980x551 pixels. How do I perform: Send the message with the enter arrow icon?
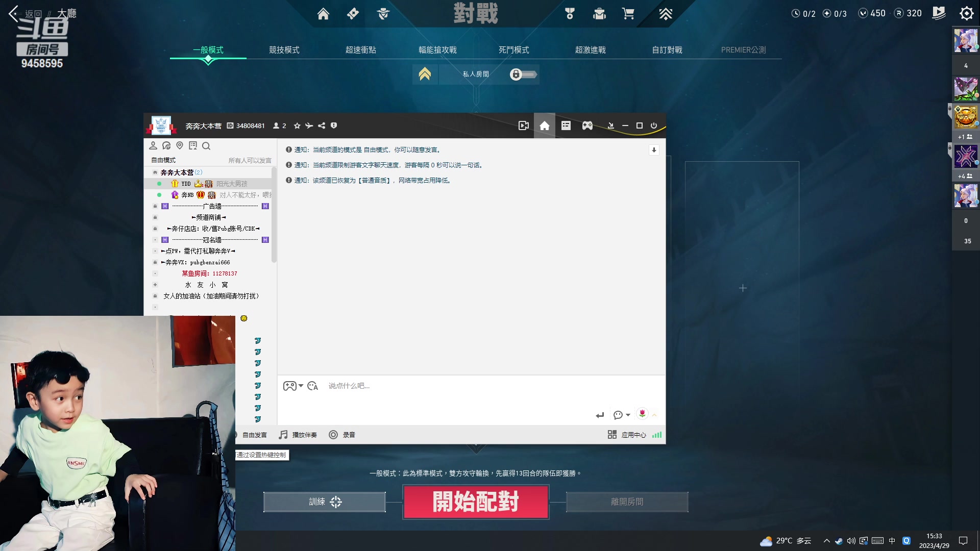600,415
